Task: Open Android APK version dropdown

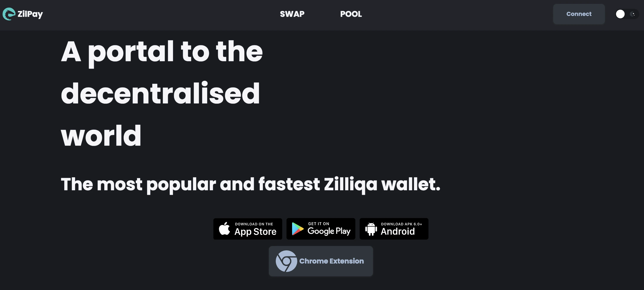Action: 393,228
